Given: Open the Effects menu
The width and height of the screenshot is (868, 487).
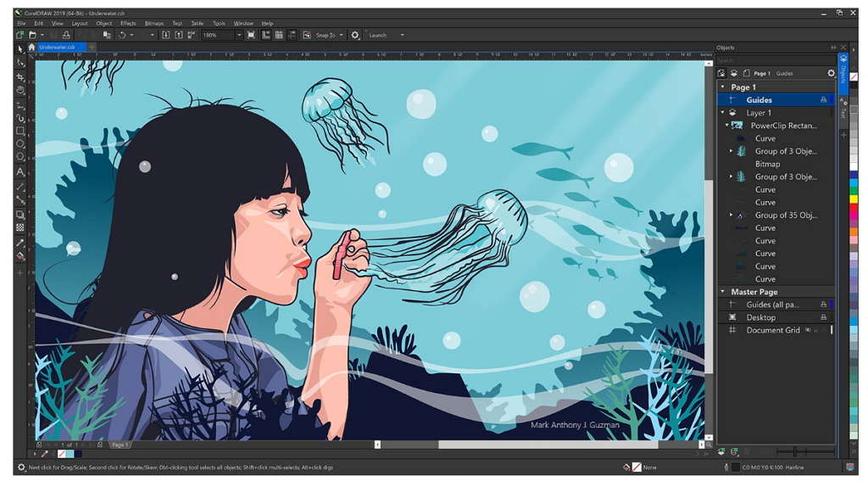Looking at the screenshot, I should (x=128, y=23).
